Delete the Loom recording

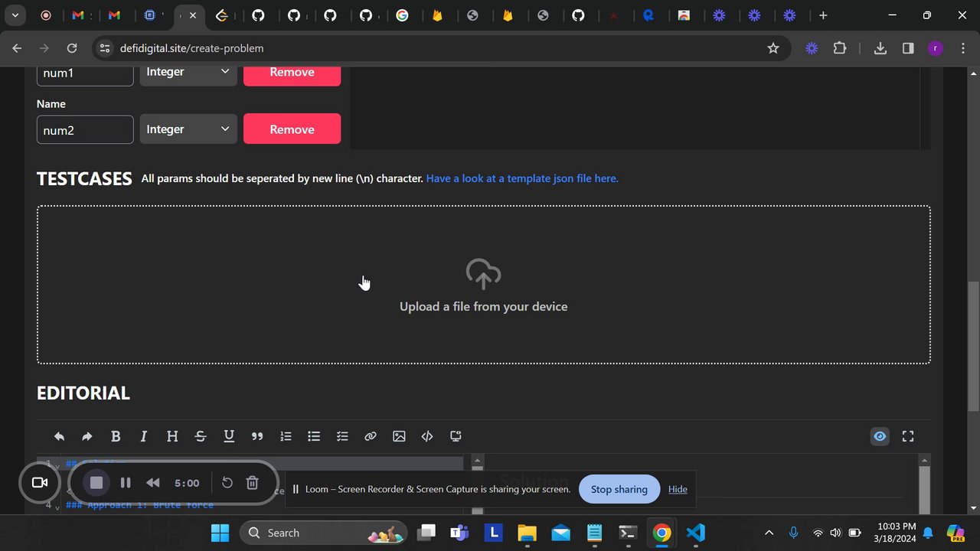pos(252,483)
